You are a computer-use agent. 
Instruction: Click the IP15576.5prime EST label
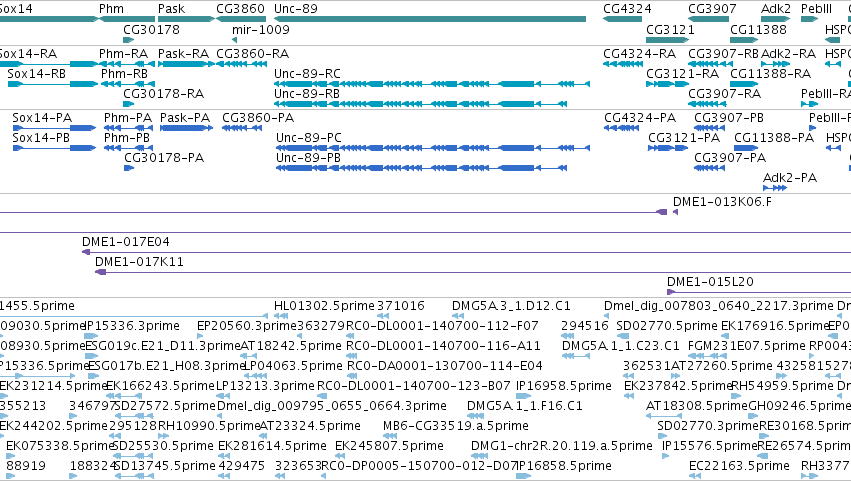(709, 447)
